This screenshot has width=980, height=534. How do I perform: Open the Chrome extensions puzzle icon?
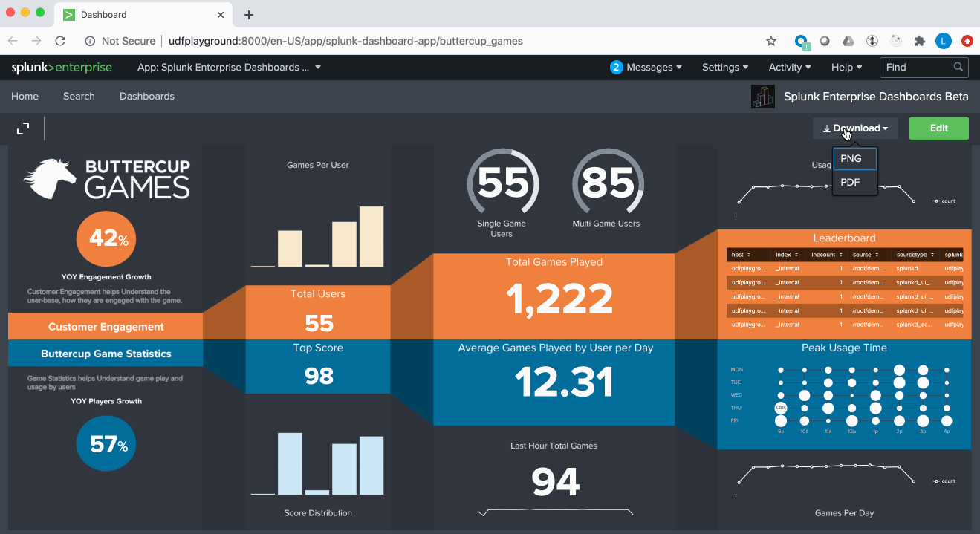click(920, 41)
